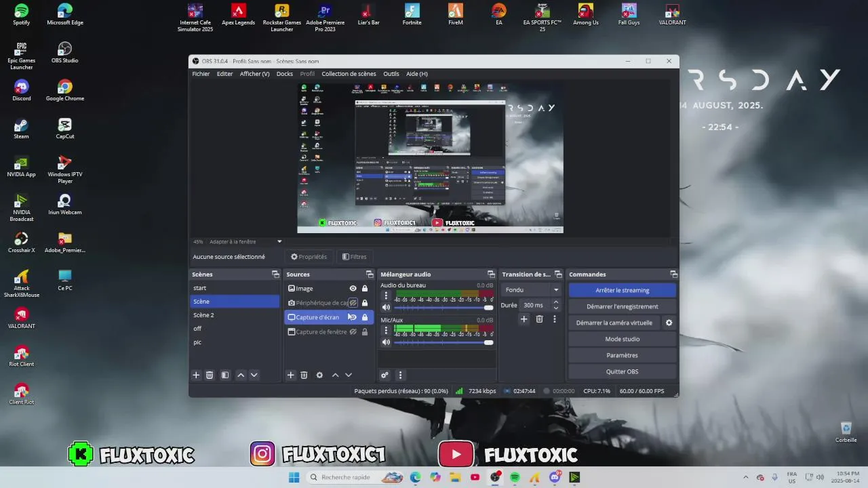The image size is (868, 488).
Task: Open the Editer menu
Action: point(224,74)
